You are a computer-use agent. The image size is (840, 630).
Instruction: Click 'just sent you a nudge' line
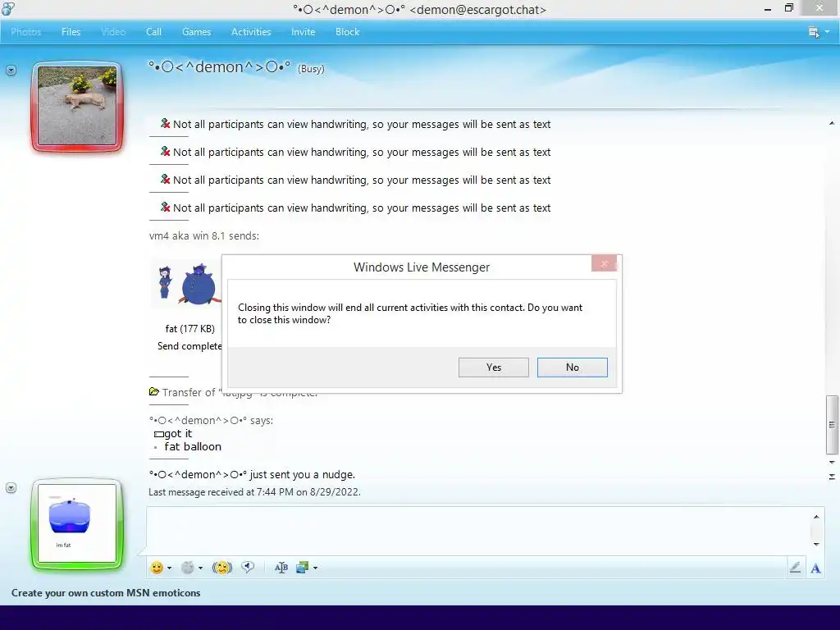click(252, 475)
